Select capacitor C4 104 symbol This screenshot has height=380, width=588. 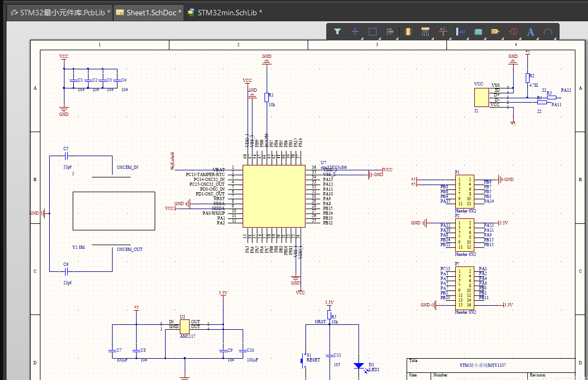117,80
